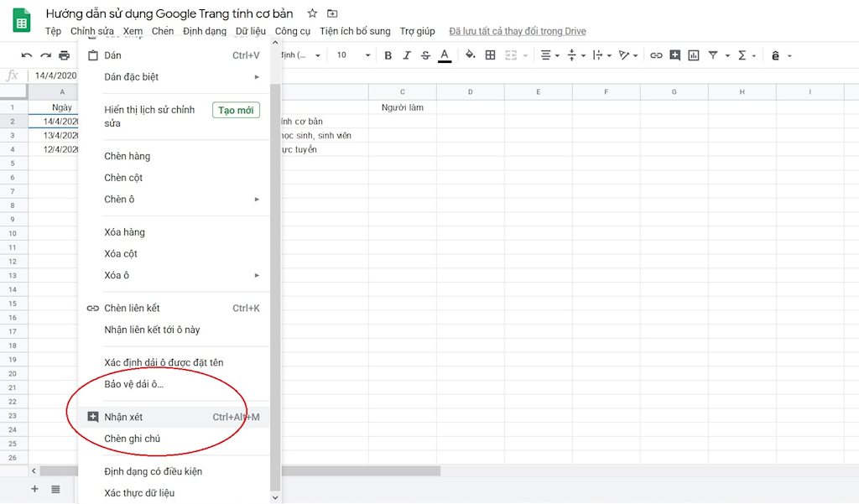This screenshot has height=504, width=859.
Task: Click the Merge cells icon
Action: pyautogui.click(x=511, y=55)
